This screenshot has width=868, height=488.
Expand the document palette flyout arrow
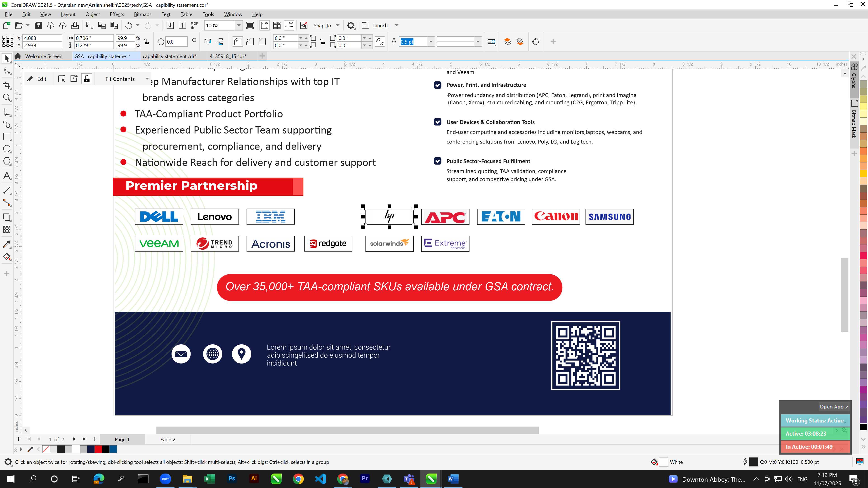tap(21, 449)
